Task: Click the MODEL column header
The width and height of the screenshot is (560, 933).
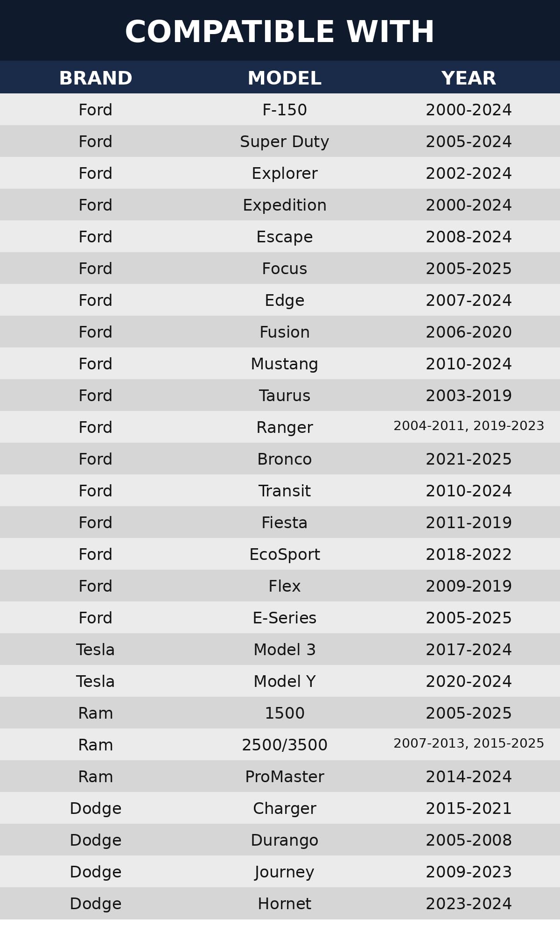Action: 284,78
